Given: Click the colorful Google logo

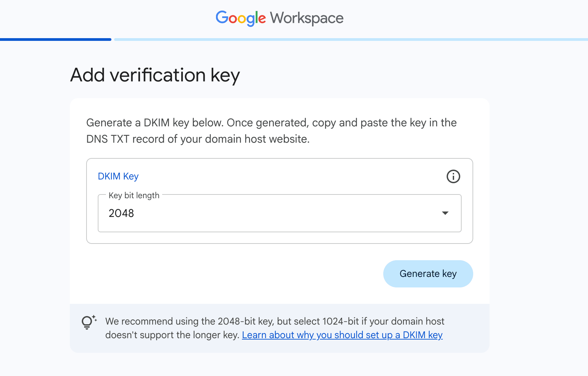Looking at the screenshot, I should 241,18.
